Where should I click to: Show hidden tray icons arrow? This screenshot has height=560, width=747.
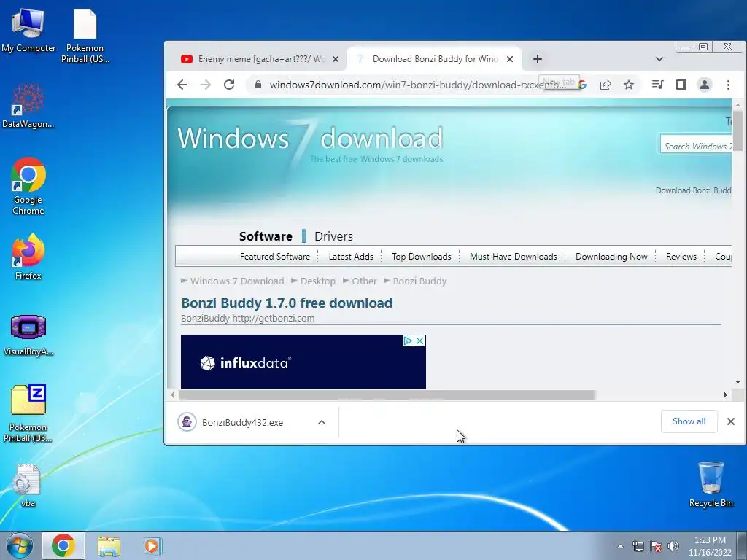620,546
